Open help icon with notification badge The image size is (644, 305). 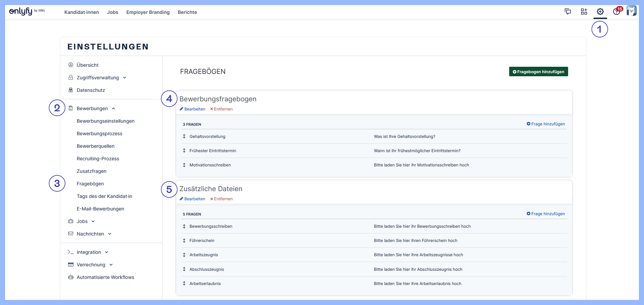tap(617, 12)
